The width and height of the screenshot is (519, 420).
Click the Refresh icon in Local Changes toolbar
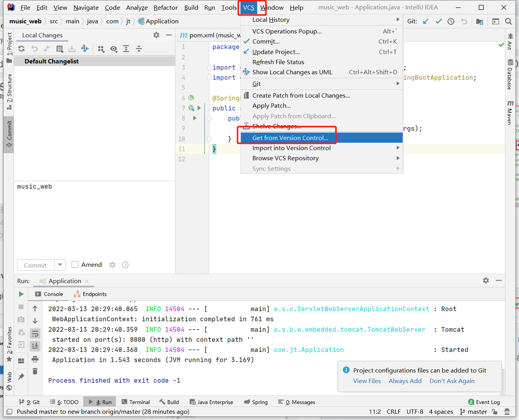coord(21,49)
